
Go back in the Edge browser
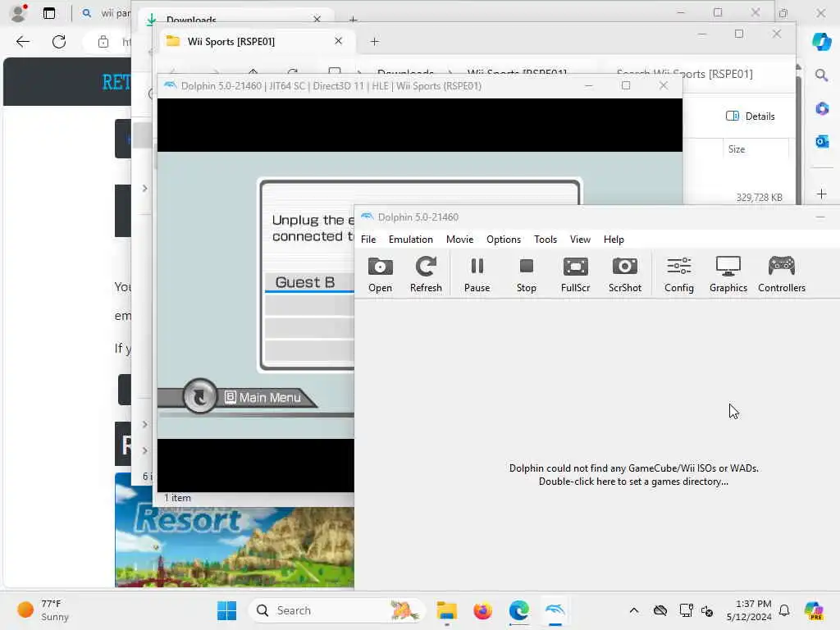pyautogui.click(x=22, y=41)
